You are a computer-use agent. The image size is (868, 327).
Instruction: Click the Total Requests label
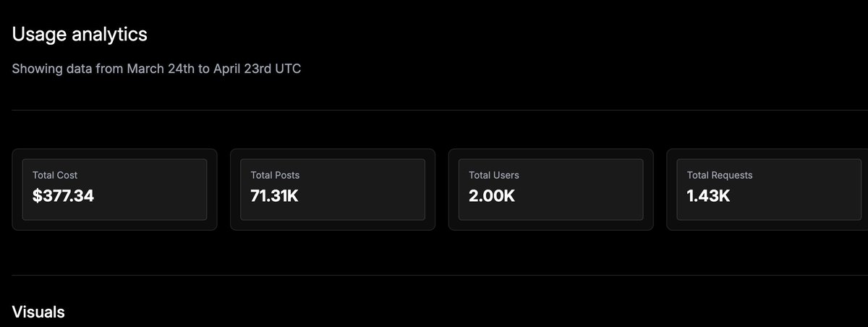[x=720, y=175]
